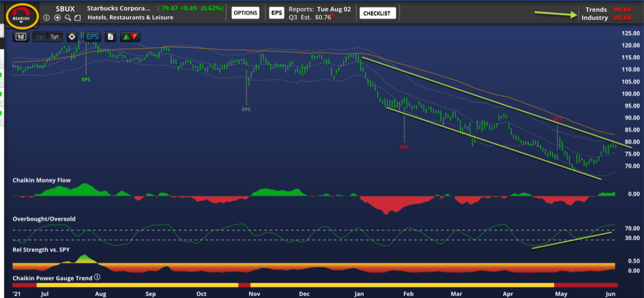This screenshot has width=644, height=298.
Task: Click the Chaikin Power Gauge Trend info icon
Action: pyautogui.click(x=97, y=278)
